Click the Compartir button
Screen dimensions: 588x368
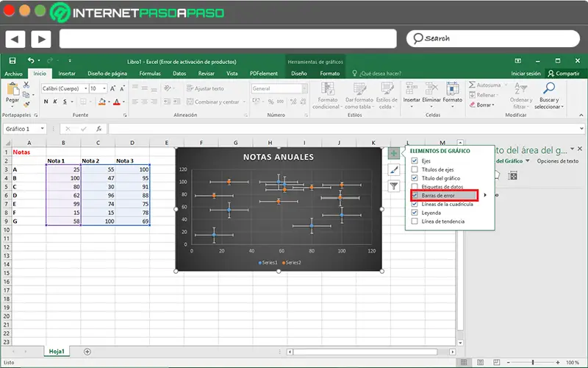point(564,74)
